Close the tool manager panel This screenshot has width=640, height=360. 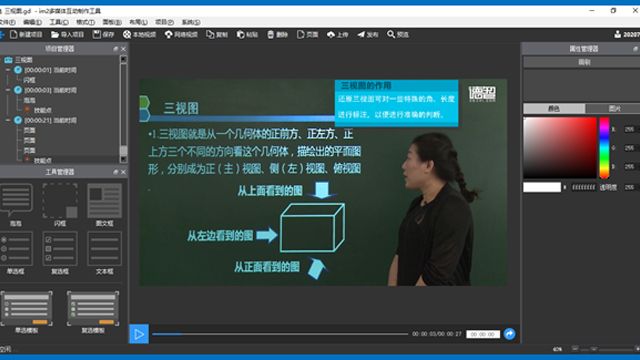[123, 172]
